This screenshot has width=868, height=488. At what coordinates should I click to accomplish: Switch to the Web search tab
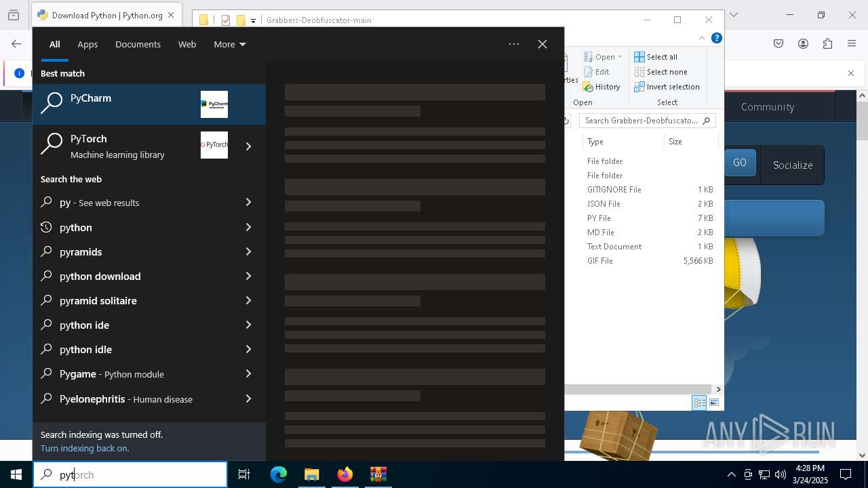187,44
